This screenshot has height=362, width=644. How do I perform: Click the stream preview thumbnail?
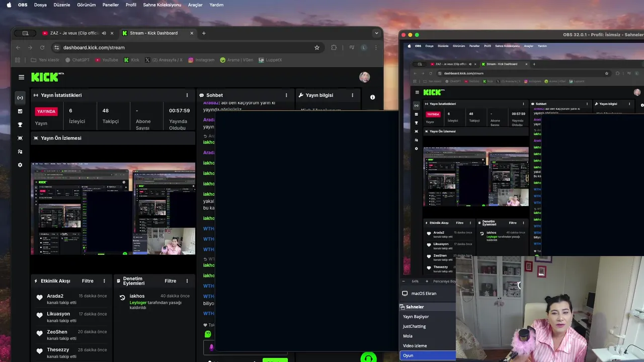113,208
